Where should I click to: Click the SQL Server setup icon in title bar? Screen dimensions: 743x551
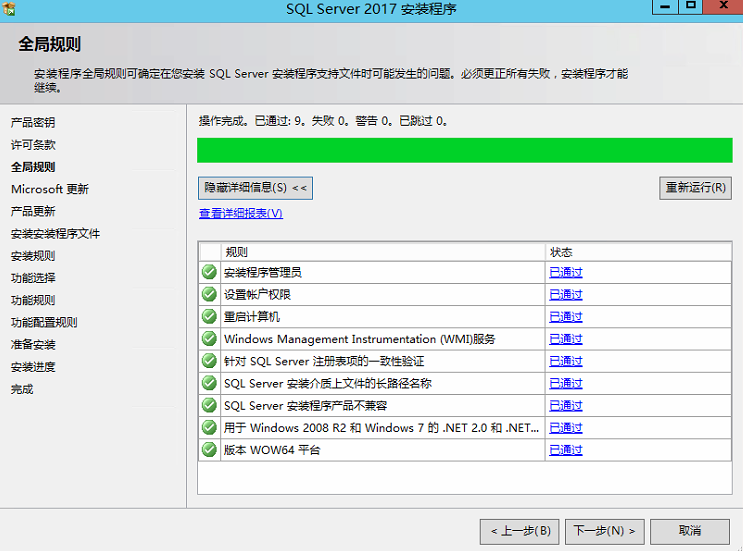[9, 8]
